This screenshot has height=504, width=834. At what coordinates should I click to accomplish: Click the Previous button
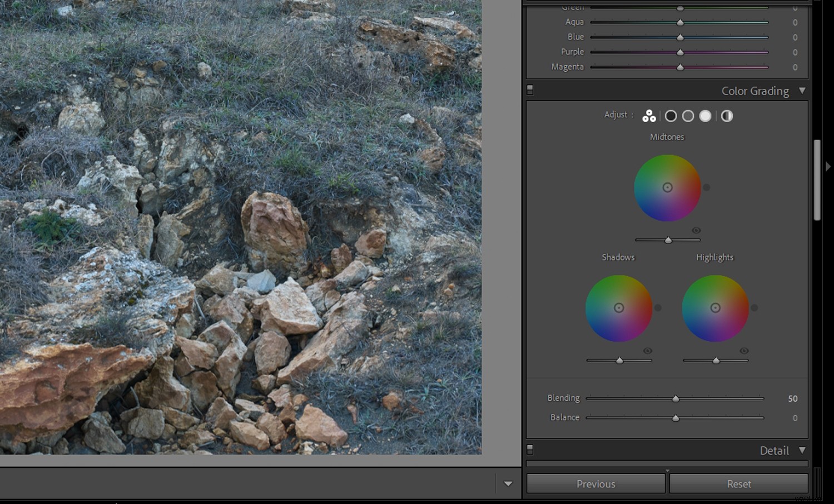[x=595, y=483]
